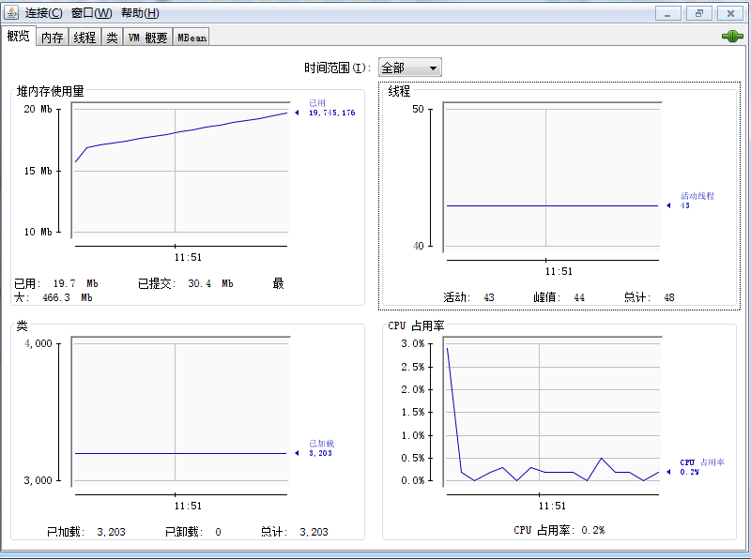Click the heap memory usage chart
751x560 pixels.
coord(180,170)
